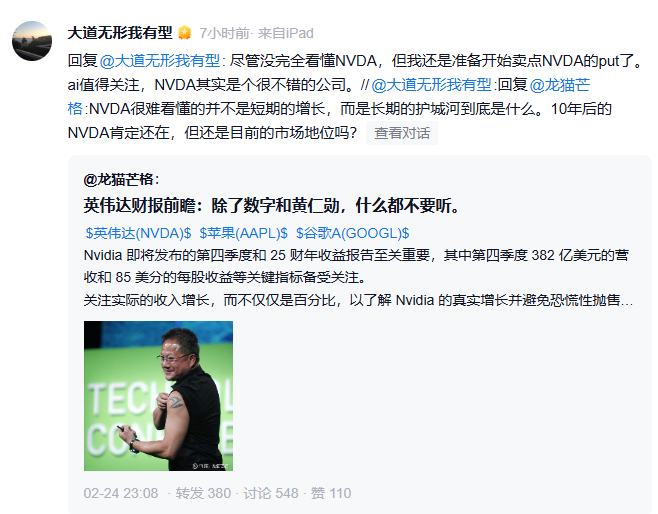
Task: Click the 查看对话 button
Action: coord(402,133)
